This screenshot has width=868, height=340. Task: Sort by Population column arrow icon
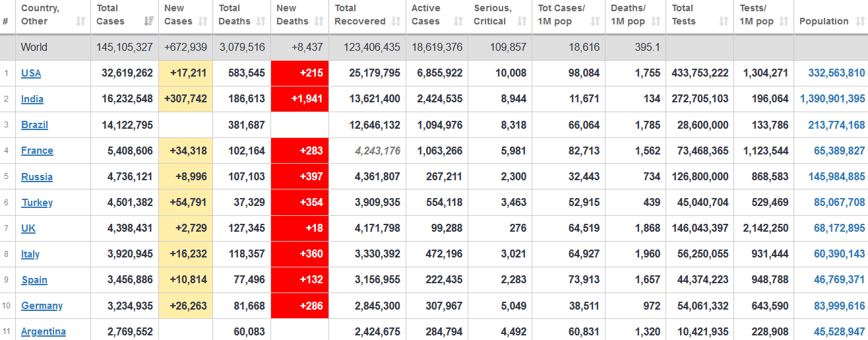[x=859, y=21]
